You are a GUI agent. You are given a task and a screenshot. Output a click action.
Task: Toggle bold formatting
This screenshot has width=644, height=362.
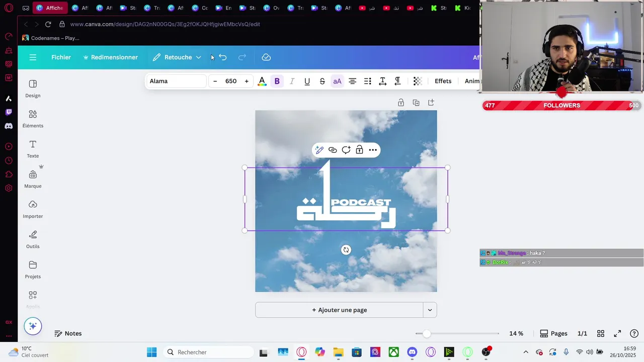[x=277, y=81]
